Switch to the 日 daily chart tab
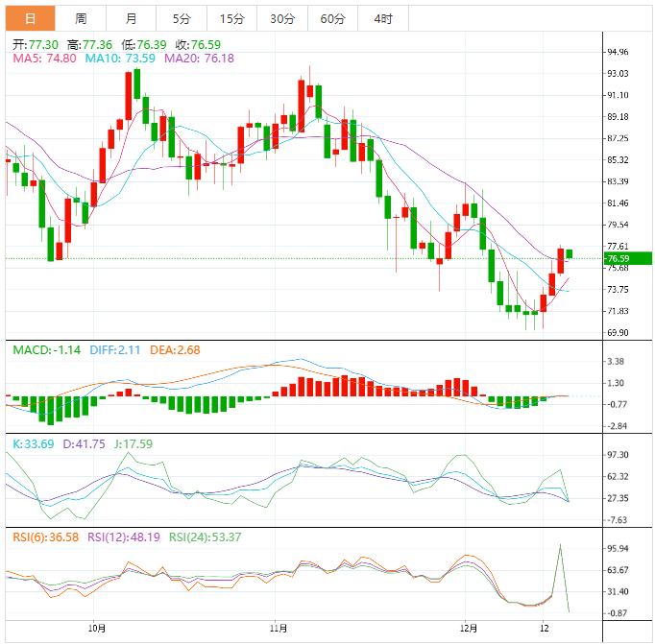The image size is (655, 644). [x=31, y=19]
